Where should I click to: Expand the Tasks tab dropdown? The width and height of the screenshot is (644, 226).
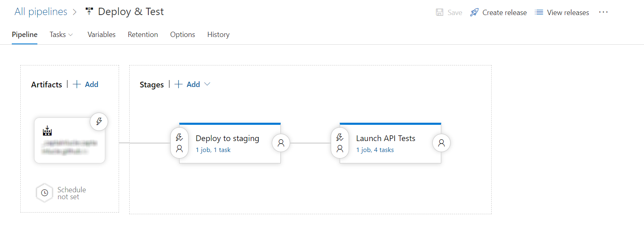pyautogui.click(x=61, y=35)
